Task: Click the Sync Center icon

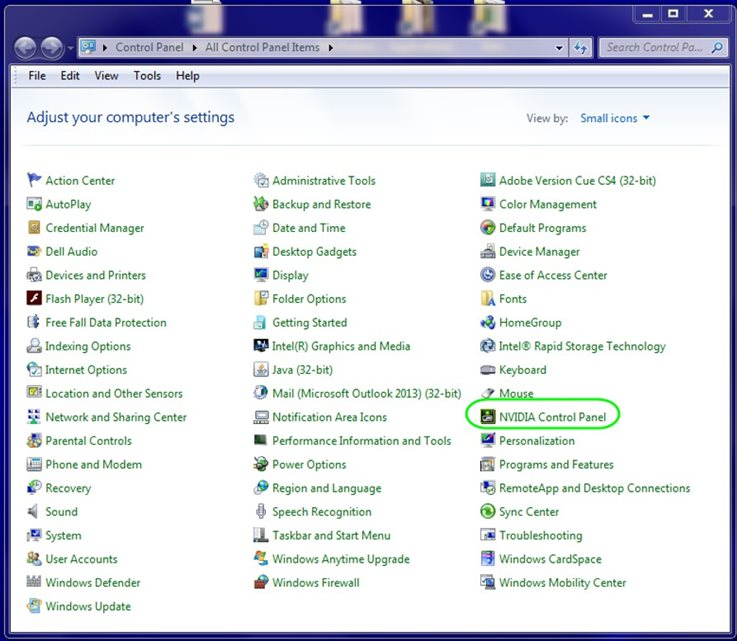Action: pyautogui.click(x=488, y=511)
